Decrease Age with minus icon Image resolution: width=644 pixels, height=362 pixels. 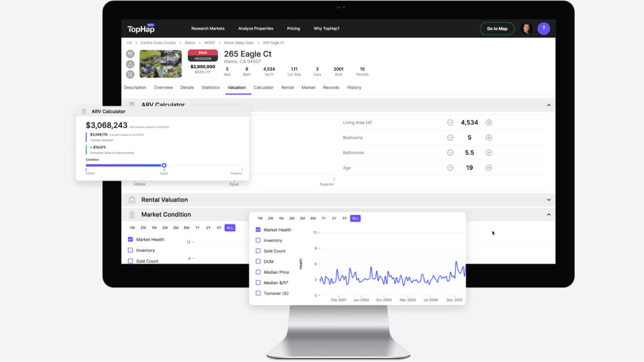pyautogui.click(x=450, y=168)
